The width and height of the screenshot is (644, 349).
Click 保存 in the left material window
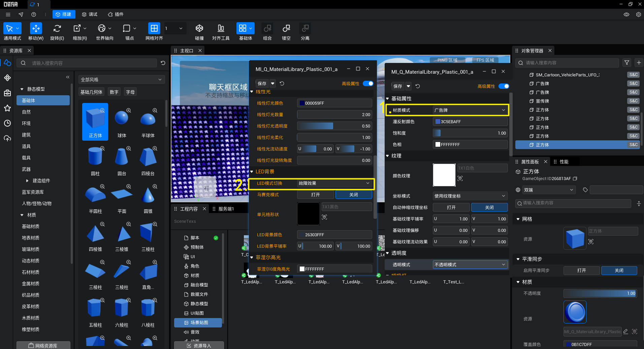(x=262, y=83)
